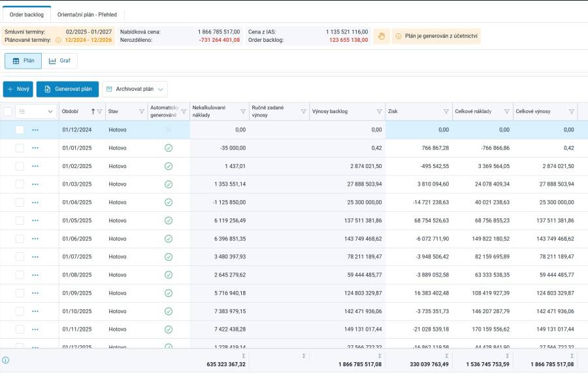Click the Plán je generován z účetnictví notice

point(436,37)
